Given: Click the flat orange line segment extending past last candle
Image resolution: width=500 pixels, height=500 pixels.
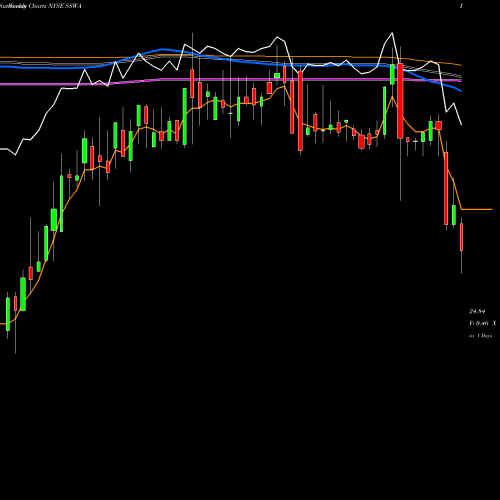Looking at the screenshot, I should coord(477,209).
